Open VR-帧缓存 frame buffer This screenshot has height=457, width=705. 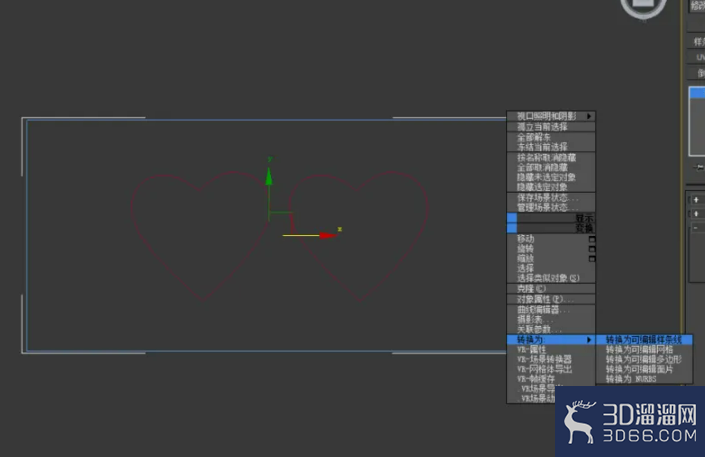(551, 379)
